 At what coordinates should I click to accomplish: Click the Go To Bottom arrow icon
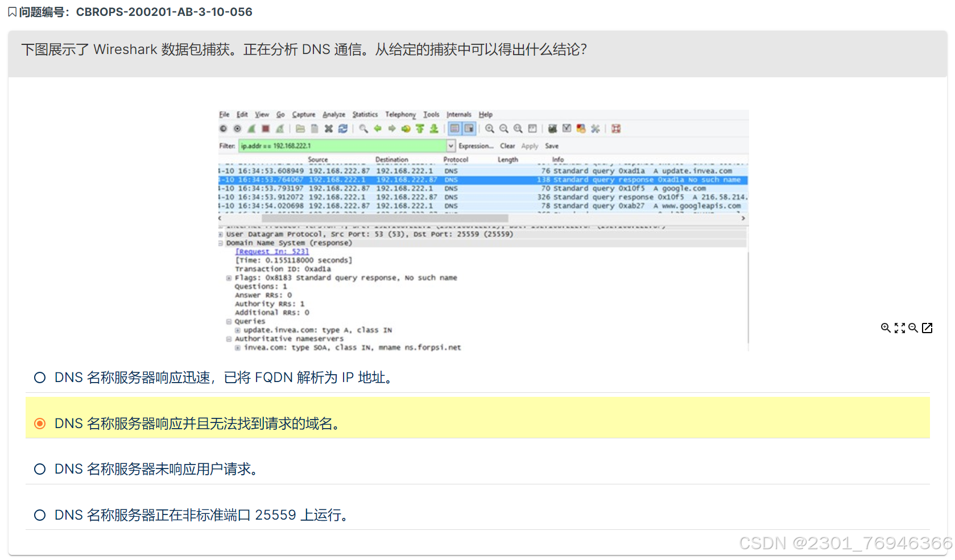[x=434, y=128]
